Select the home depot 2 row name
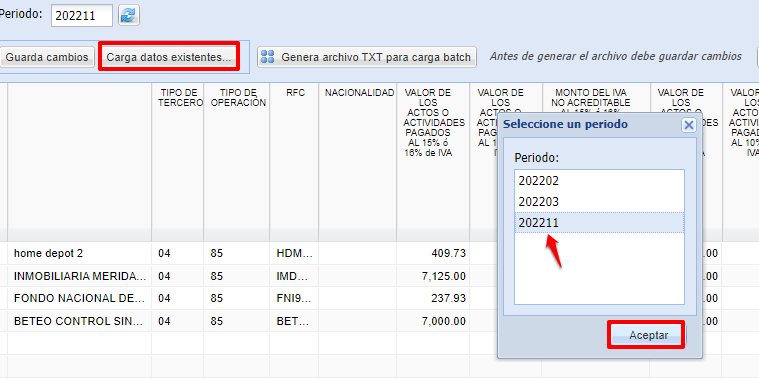759x379 pixels. point(79,253)
